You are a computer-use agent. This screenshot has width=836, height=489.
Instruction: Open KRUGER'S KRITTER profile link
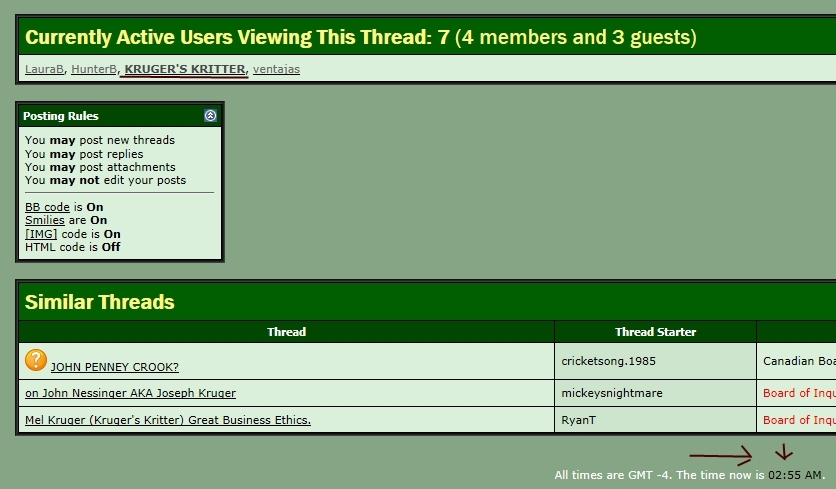pyautogui.click(x=185, y=69)
